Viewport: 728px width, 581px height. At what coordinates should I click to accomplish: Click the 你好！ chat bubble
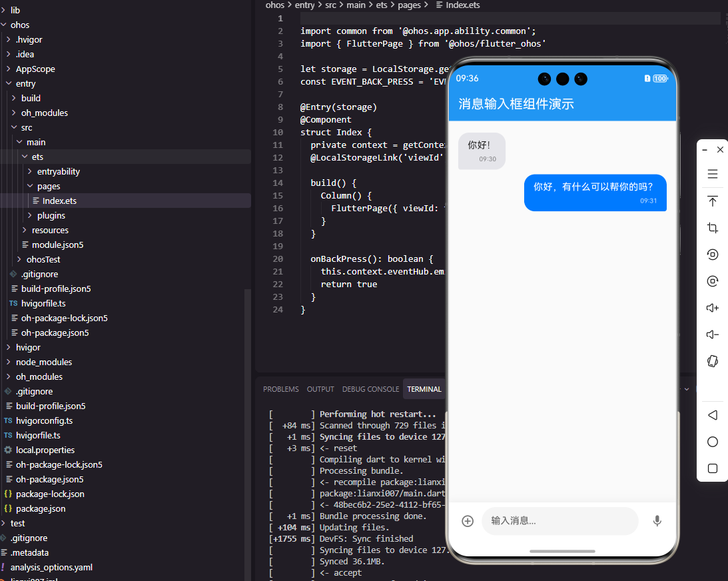(482, 151)
